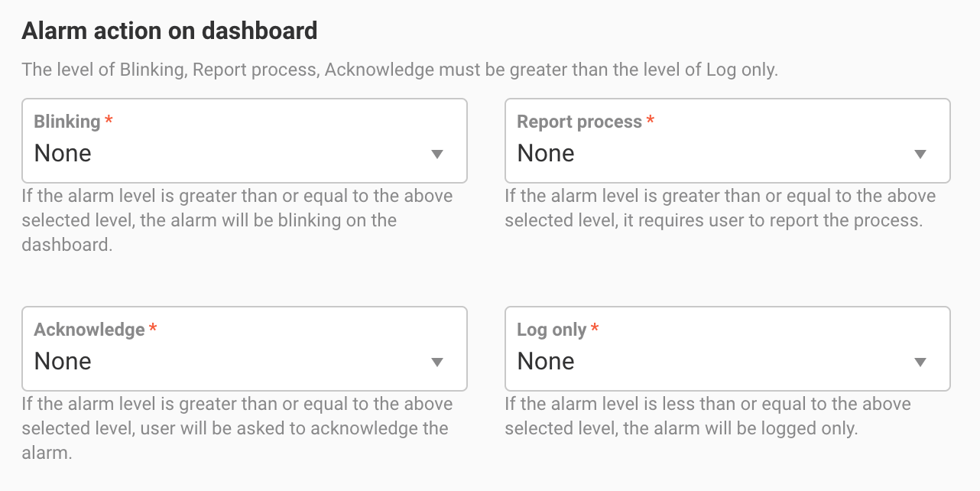Click the 'Alarm action on dashboard' heading
Screen dimensions: 980x491
[x=169, y=31]
